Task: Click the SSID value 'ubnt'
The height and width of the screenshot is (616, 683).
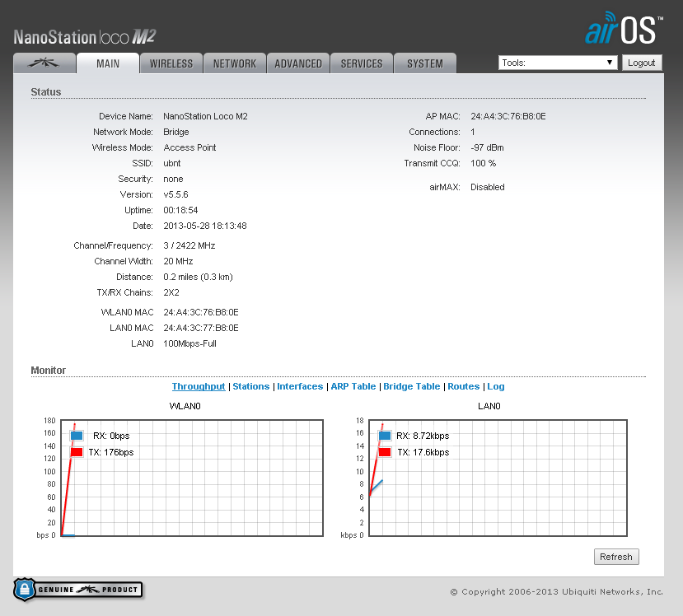Action: [172, 163]
